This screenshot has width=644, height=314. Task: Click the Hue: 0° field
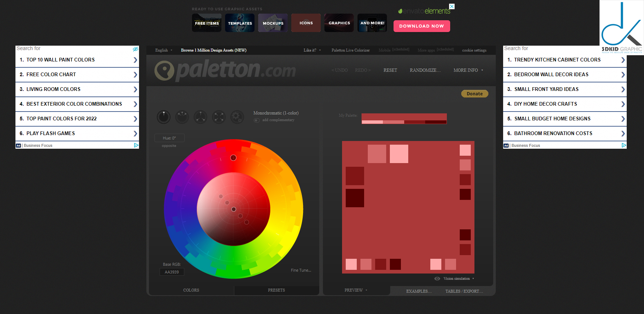pos(170,138)
